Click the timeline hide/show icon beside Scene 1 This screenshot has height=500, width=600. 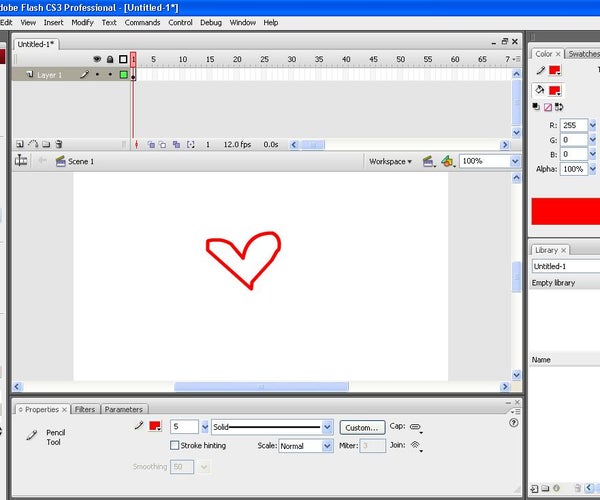pyautogui.click(x=21, y=161)
